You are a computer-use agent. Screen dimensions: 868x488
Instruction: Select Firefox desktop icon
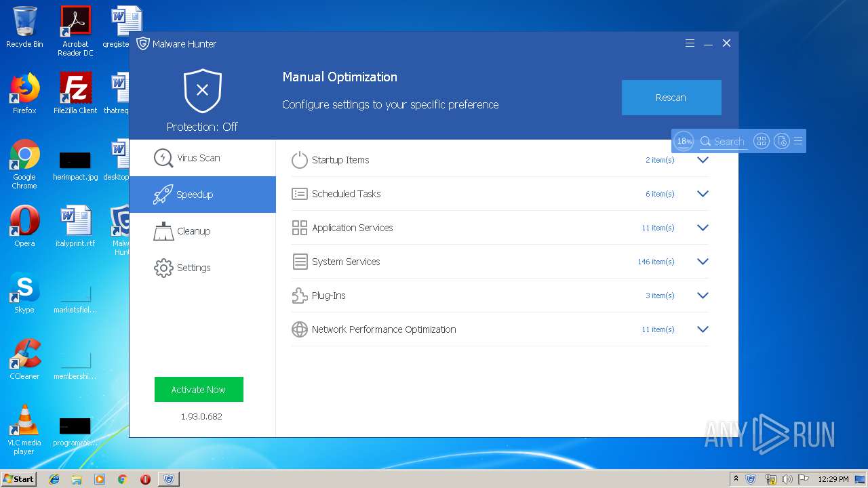coord(24,94)
